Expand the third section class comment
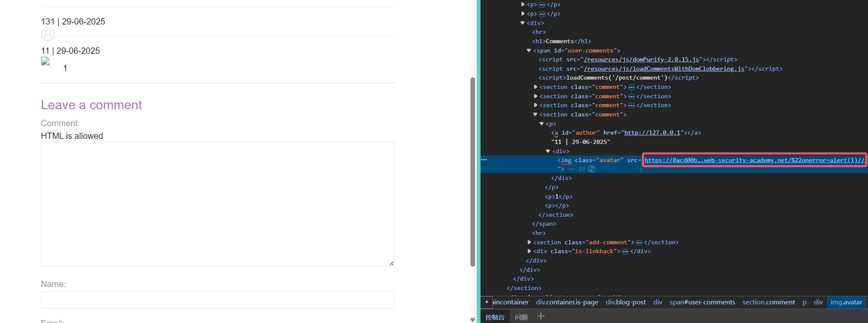This screenshot has height=323, width=868. 536,105
